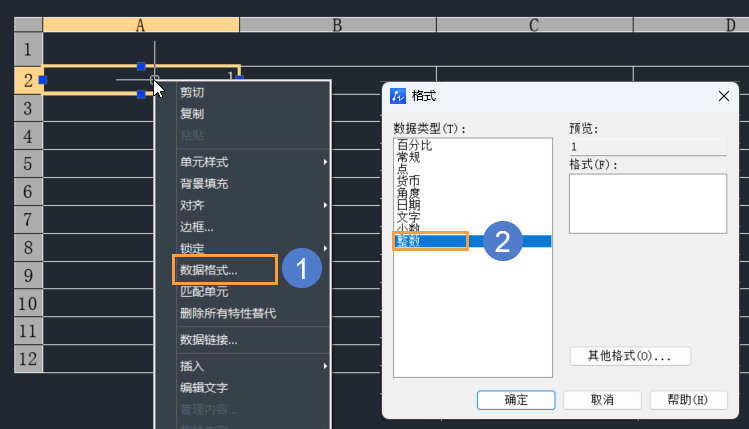Click the left grip of cell A2
The image size is (749, 429).
(43, 80)
